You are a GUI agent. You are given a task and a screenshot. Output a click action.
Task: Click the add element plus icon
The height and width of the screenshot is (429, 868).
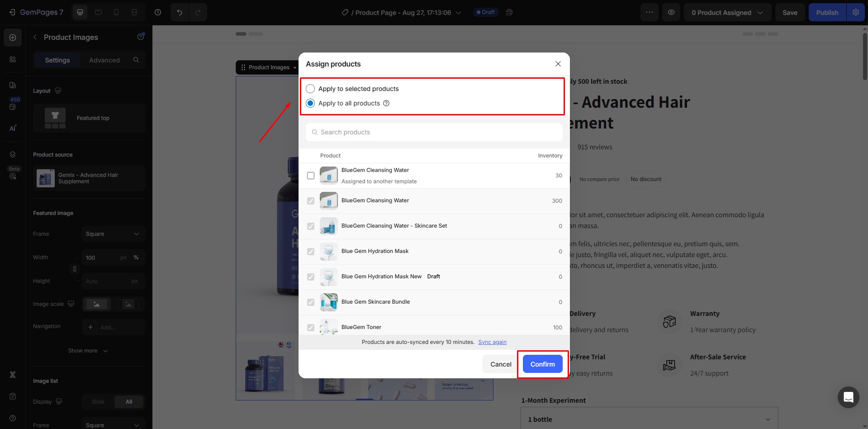12,37
